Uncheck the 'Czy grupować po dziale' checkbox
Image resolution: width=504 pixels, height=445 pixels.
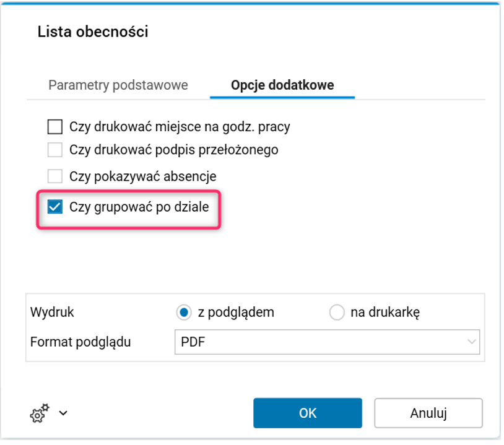pyautogui.click(x=56, y=207)
